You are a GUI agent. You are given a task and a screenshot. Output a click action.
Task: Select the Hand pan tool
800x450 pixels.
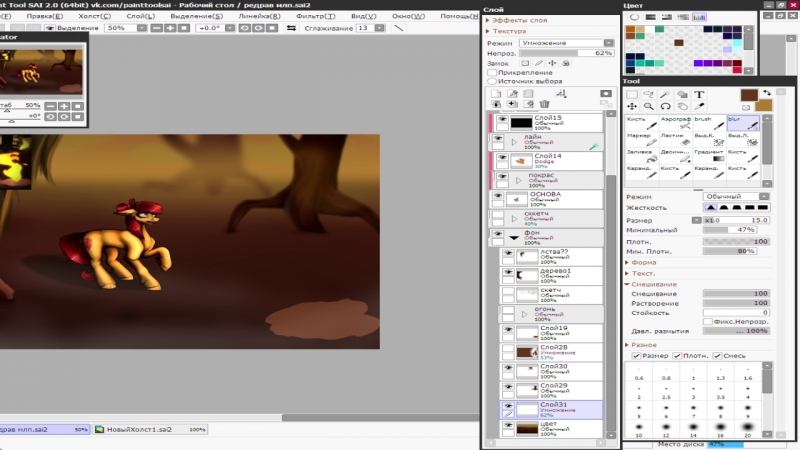(682, 106)
